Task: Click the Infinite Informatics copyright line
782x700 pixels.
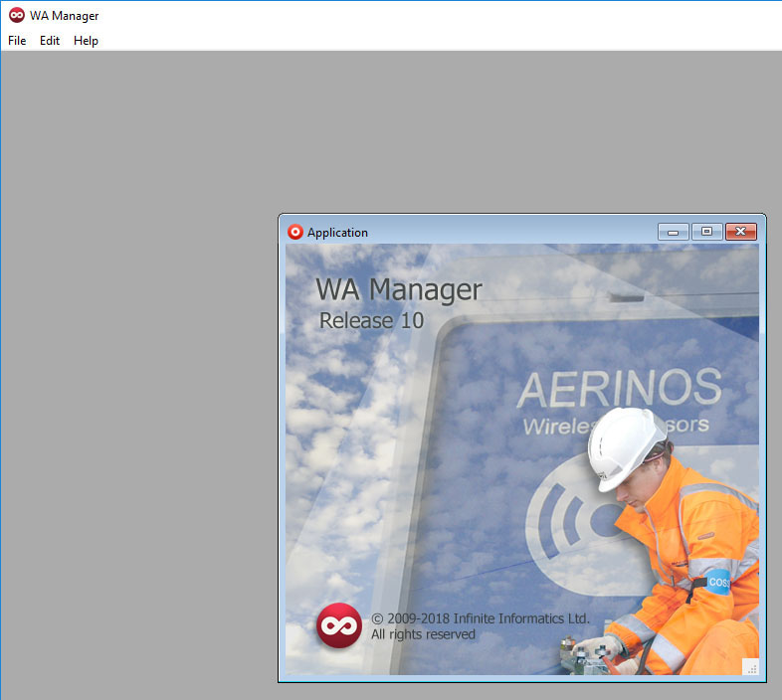Action: [481, 618]
